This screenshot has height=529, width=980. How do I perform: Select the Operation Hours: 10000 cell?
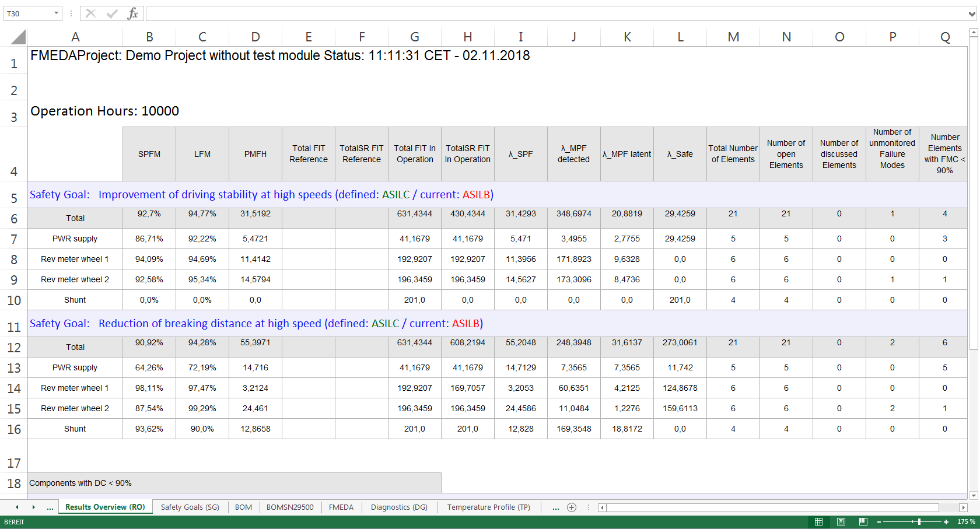click(104, 111)
